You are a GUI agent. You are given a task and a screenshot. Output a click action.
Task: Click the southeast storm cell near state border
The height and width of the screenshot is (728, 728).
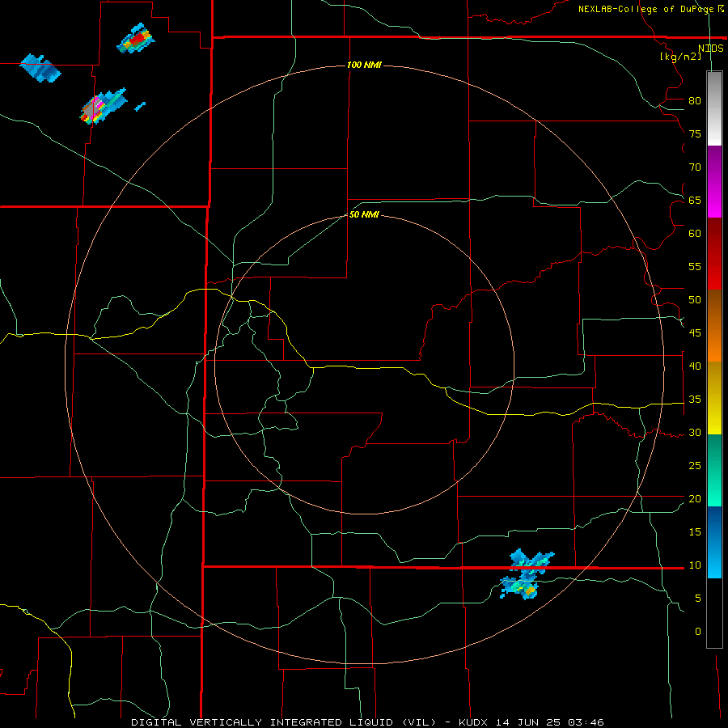pyautogui.click(x=527, y=575)
